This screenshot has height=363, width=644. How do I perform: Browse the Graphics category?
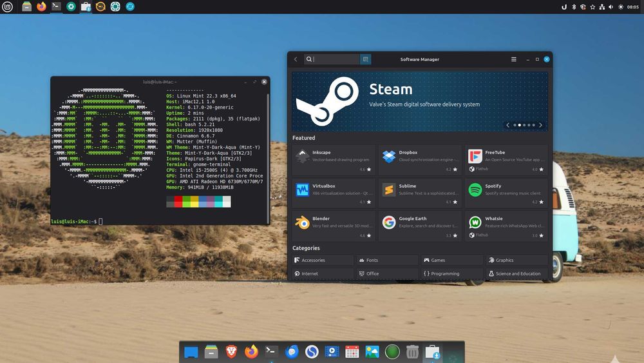click(x=516, y=260)
